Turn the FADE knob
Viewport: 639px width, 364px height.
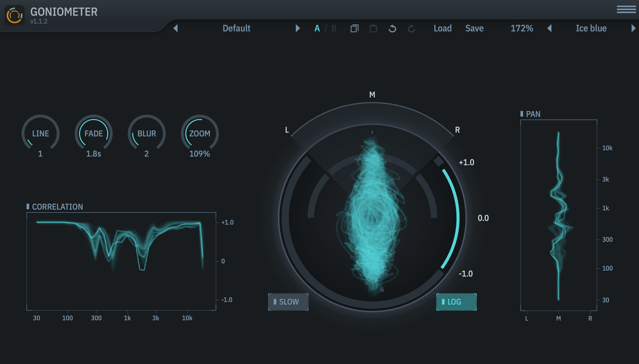(93, 134)
